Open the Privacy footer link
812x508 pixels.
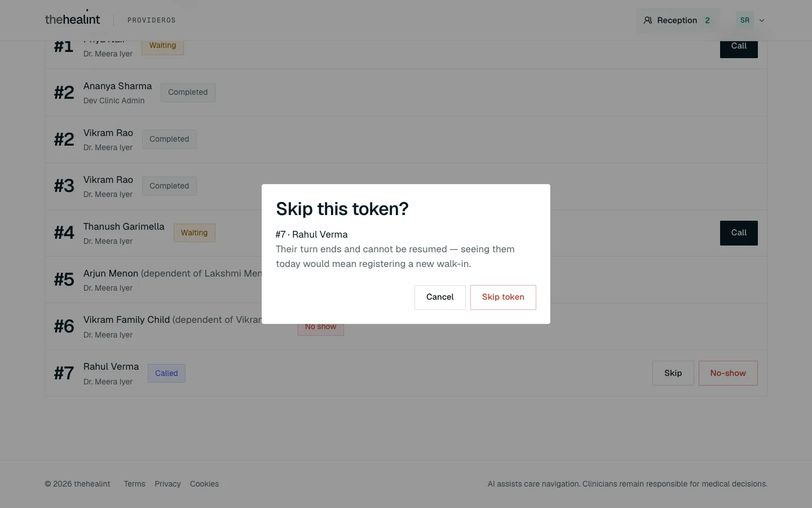pyautogui.click(x=167, y=484)
